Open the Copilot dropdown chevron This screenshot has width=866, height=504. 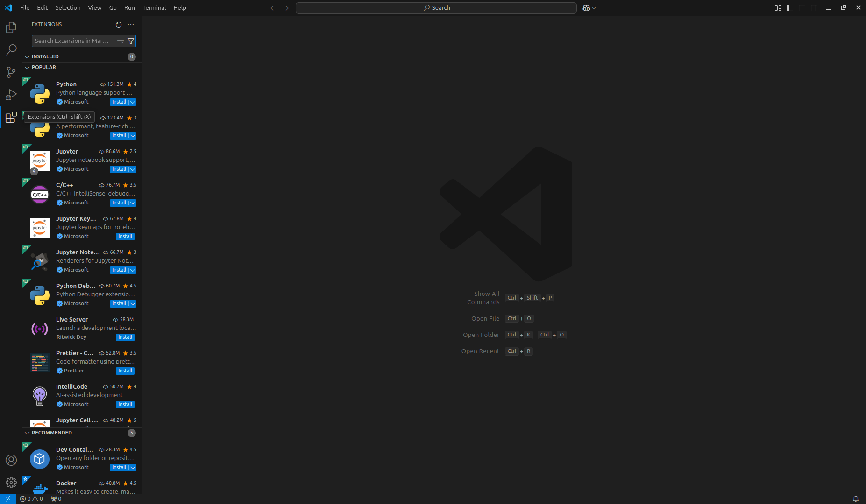pos(594,8)
